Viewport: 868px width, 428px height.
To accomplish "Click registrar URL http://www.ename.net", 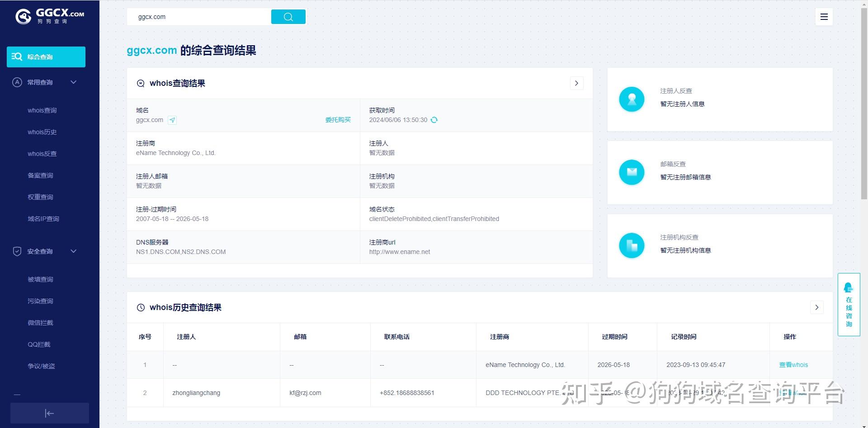I will pos(400,252).
